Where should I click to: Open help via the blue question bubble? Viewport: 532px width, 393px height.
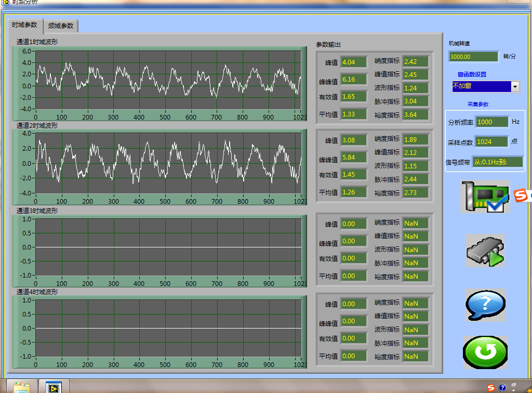[485, 305]
